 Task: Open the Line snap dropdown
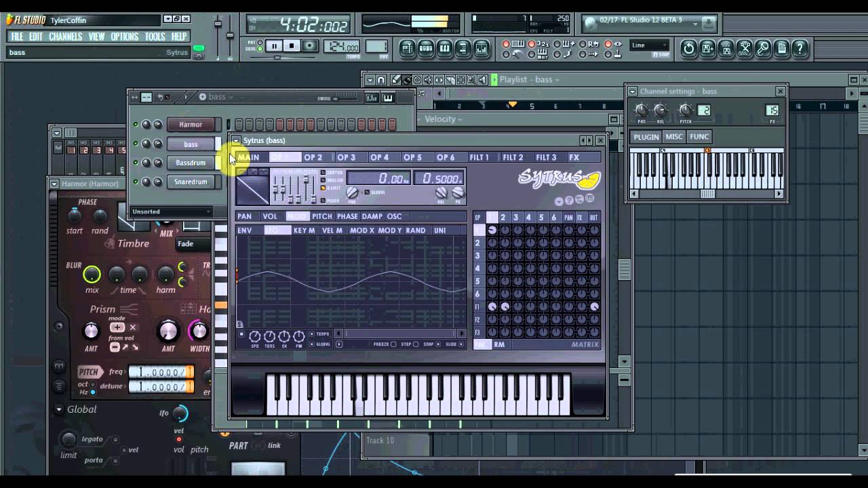[649, 45]
